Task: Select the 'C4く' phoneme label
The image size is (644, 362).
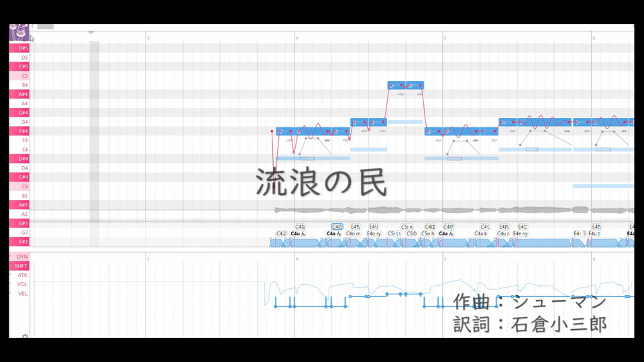Action: pos(485,227)
